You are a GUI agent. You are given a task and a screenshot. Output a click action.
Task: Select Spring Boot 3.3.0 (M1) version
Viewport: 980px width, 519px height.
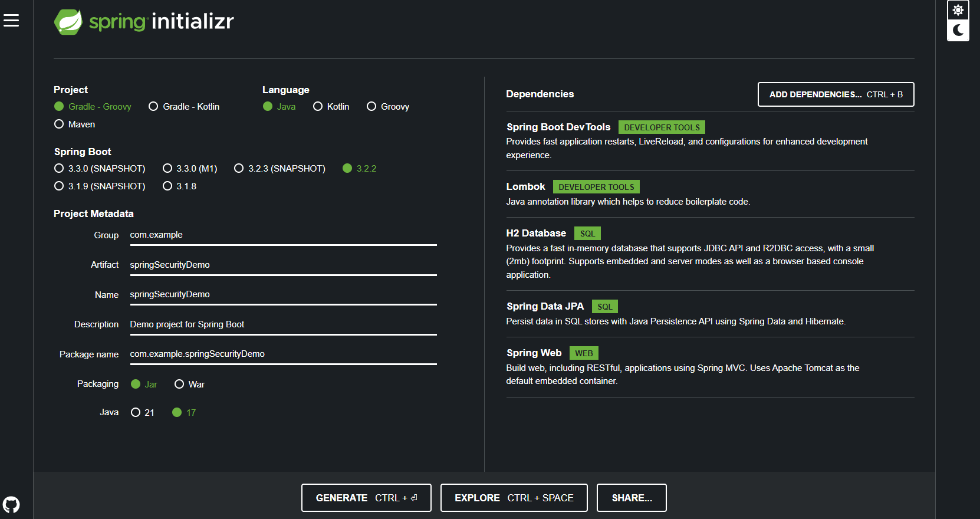(x=190, y=169)
